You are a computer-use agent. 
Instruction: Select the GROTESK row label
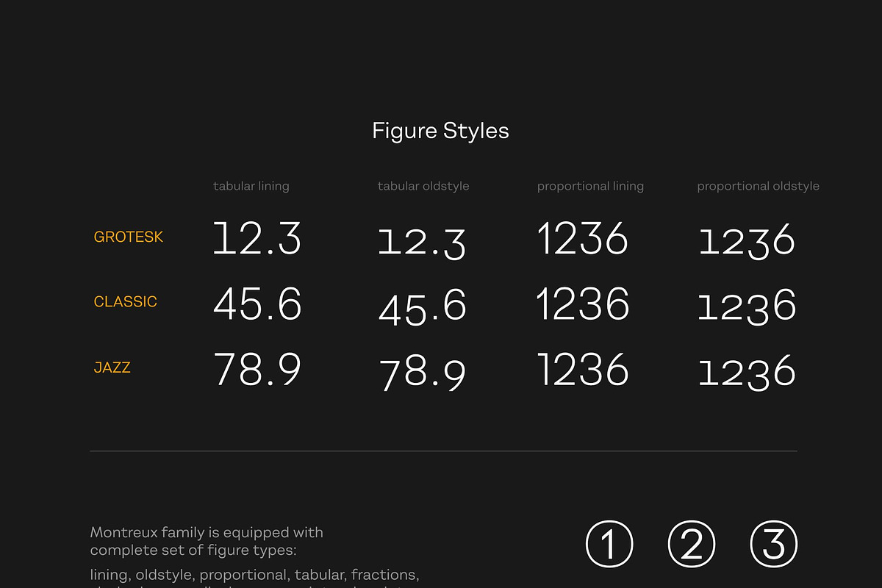coord(129,237)
